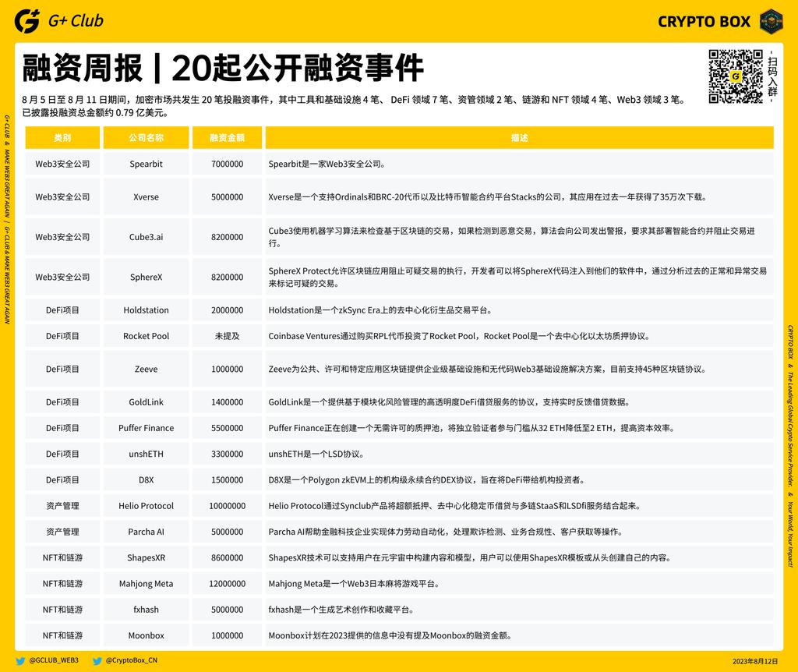Click the G+ Club brand text
The height and width of the screenshot is (672, 798).
tap(76, 21)
